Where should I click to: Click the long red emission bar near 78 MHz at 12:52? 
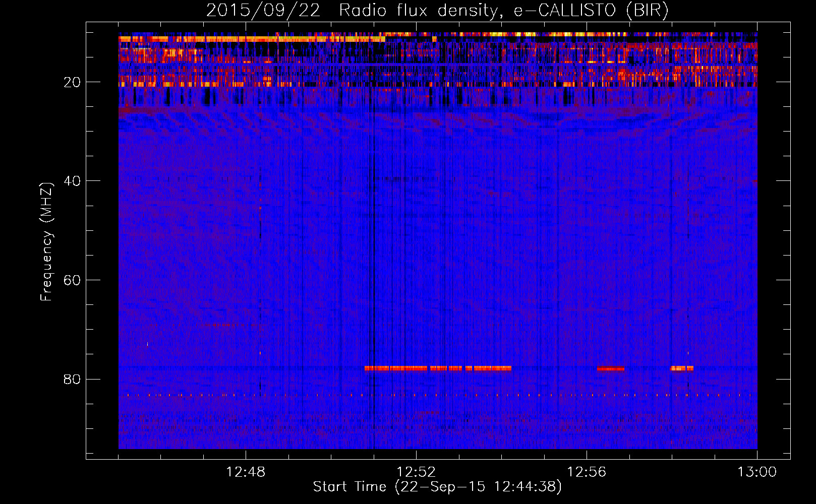[438, 368]
